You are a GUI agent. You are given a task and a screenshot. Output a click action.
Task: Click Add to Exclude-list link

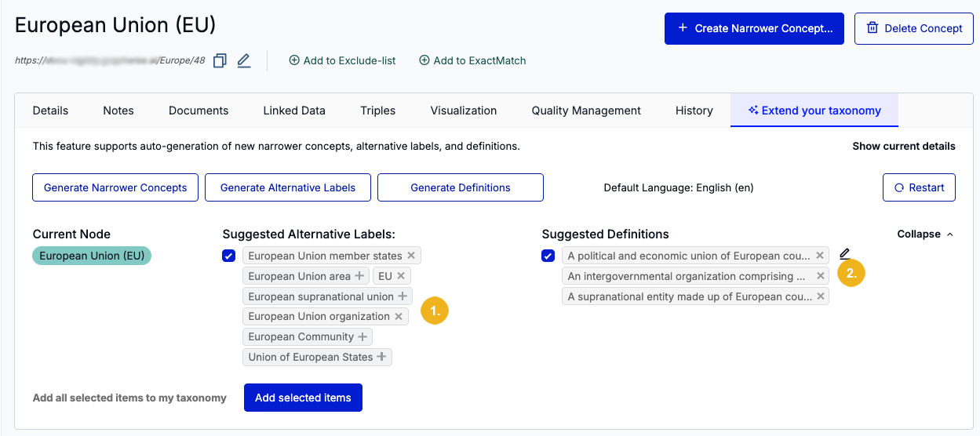(x=342, y=60)
